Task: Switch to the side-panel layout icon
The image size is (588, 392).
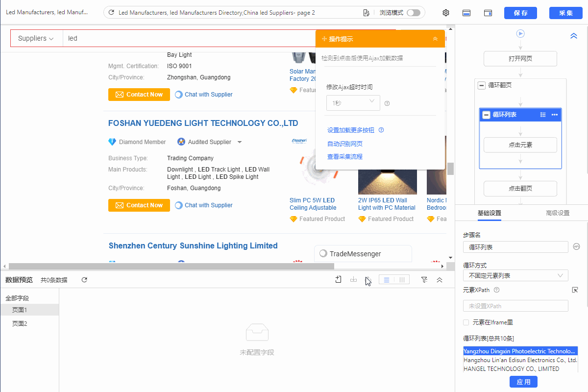Action: (x=488, y=13)
